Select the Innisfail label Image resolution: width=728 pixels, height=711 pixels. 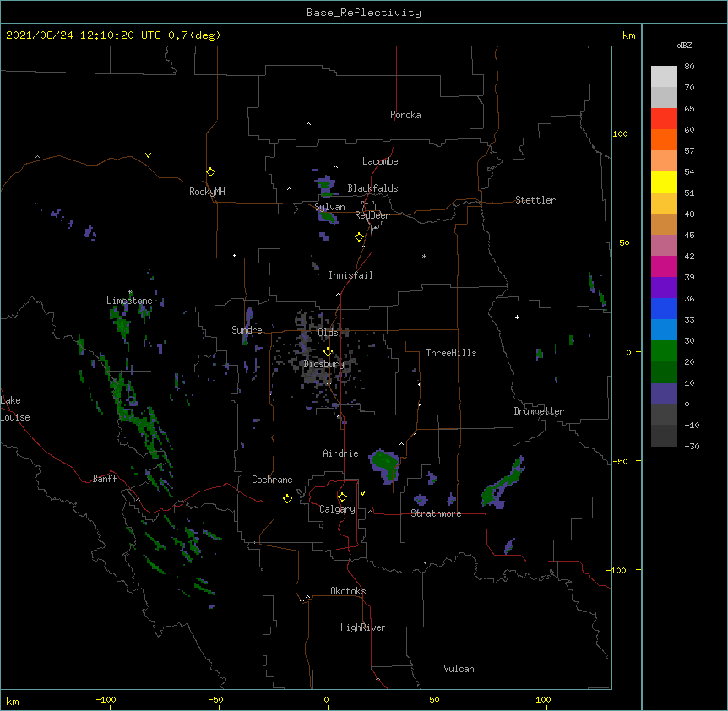point(350,275)
